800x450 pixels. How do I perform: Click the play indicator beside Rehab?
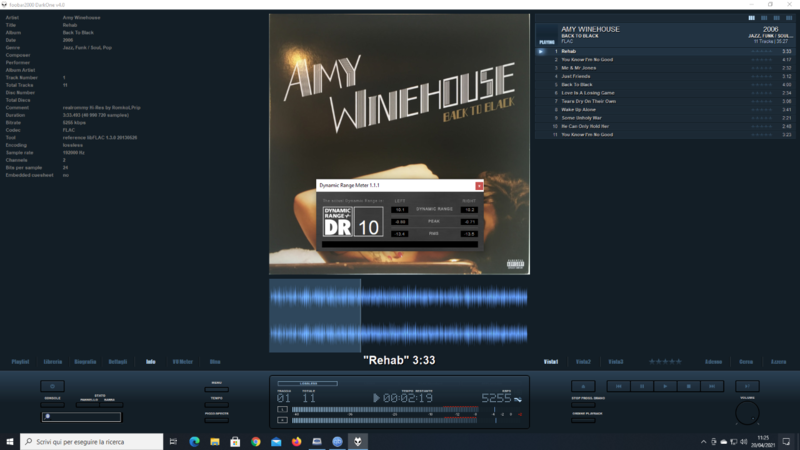tap(541, 51)
